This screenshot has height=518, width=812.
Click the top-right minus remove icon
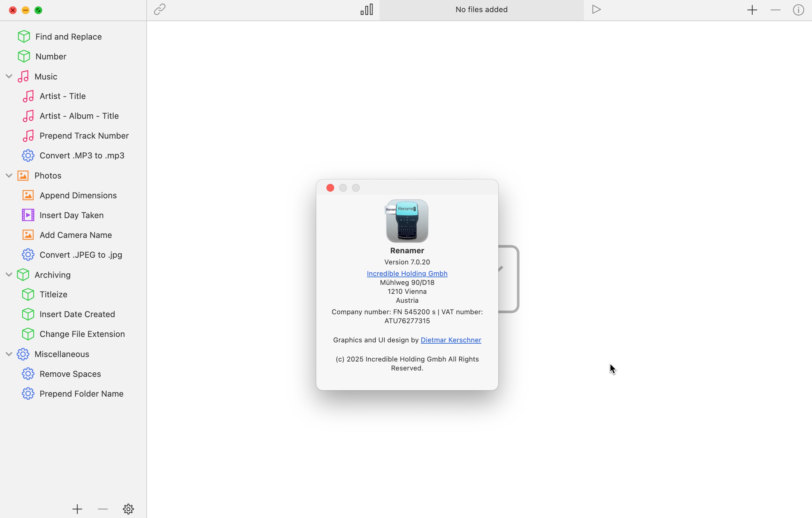(775, 10)
